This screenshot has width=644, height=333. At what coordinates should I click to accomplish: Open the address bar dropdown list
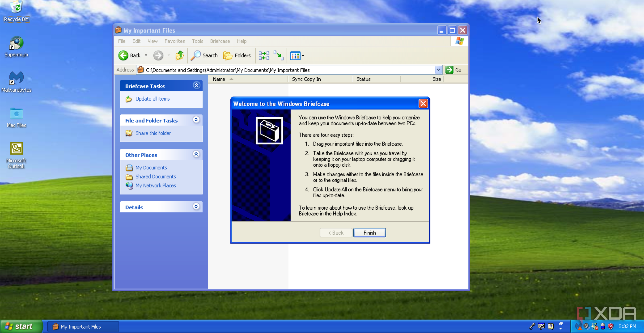click(x=439, y=70)
